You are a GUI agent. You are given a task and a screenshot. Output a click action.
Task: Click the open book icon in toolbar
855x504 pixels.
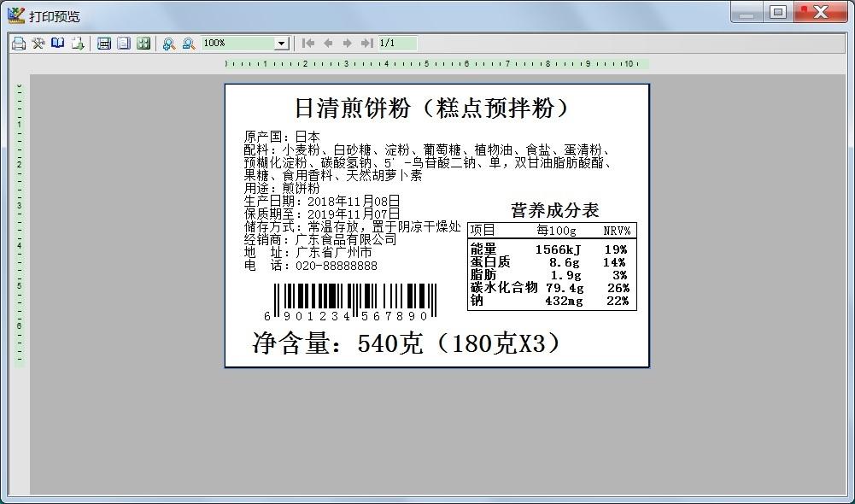point(57,44)
